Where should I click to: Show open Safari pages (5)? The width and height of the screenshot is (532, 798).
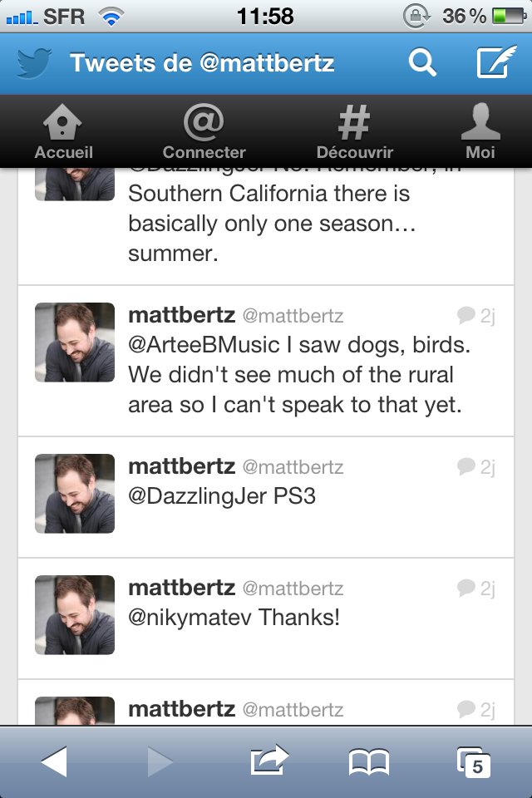point(475,761)
